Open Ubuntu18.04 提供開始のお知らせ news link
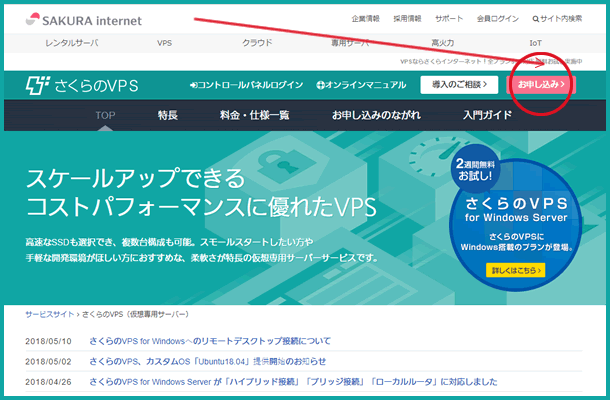 (x=208, y=361)
